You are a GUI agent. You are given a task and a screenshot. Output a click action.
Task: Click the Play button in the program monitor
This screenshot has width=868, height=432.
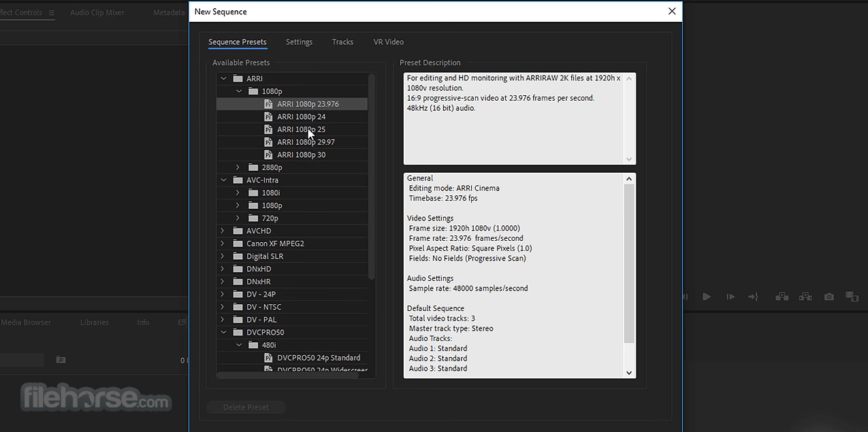point(707,297)
